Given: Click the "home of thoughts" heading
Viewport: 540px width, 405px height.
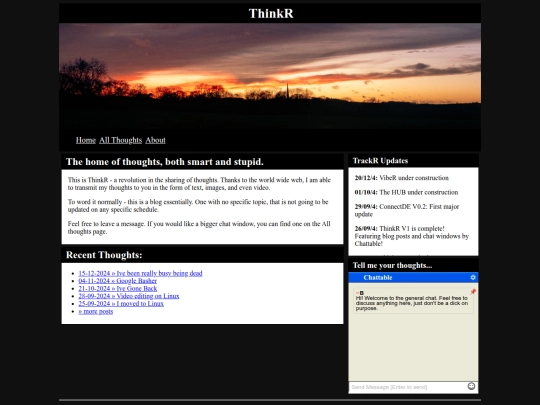Looking at the screenshot, I should pyautogui.click(x=165, y=162).
